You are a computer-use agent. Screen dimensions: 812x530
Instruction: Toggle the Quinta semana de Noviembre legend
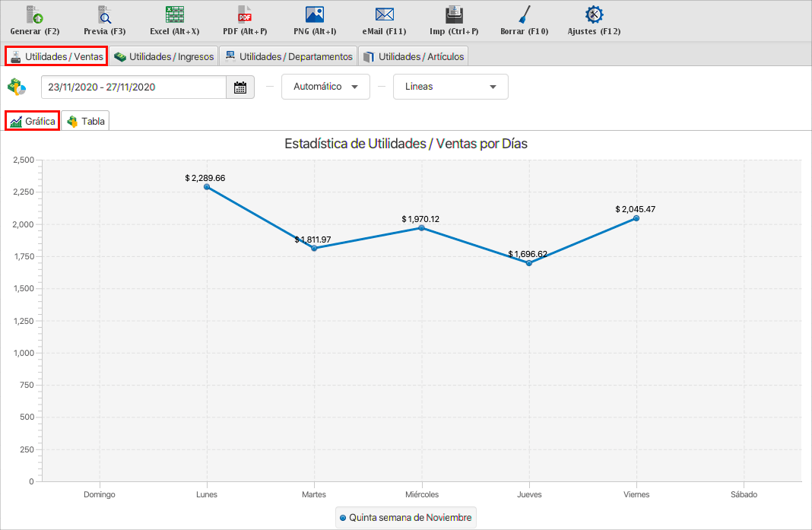tap(406, 518)
